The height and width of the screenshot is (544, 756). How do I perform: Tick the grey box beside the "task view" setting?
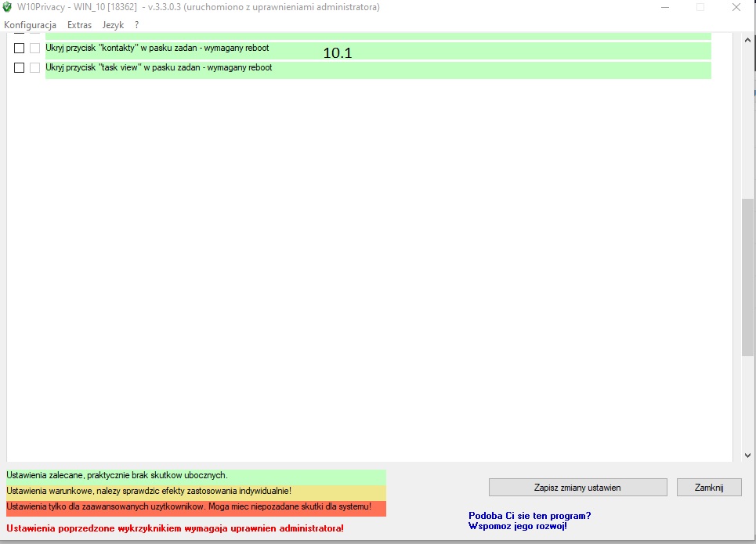[x=34, y=68]
